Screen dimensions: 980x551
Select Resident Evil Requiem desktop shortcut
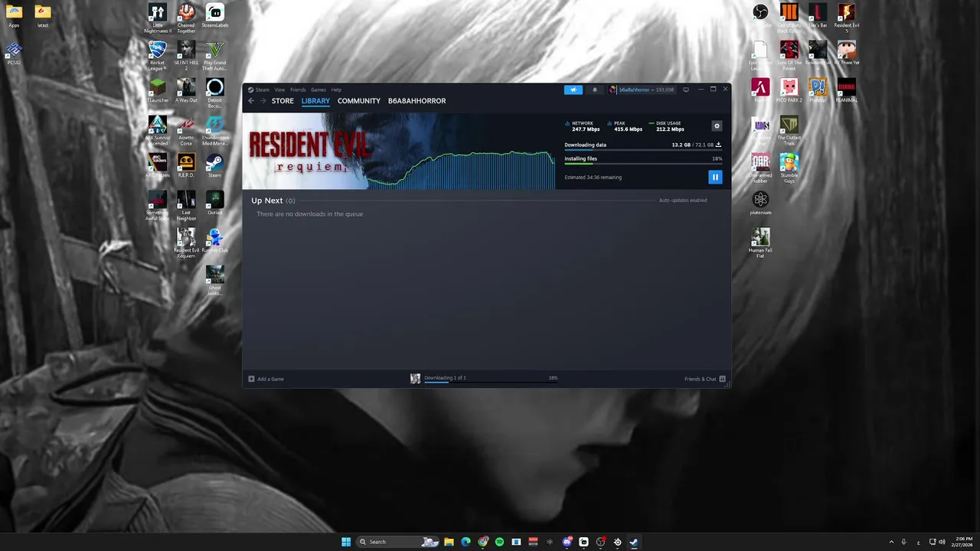click(186, 243)
